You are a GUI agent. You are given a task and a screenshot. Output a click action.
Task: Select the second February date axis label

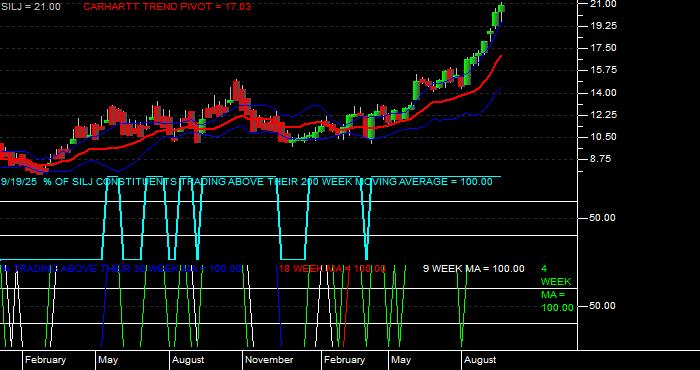[x=344, y=360]
